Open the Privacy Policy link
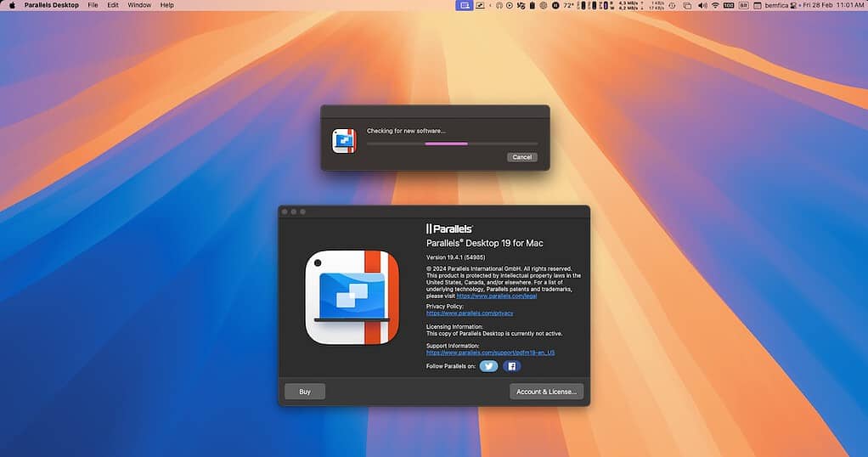Image resolution: width=868 pixels, height=457 pixels. coord(470,313)
